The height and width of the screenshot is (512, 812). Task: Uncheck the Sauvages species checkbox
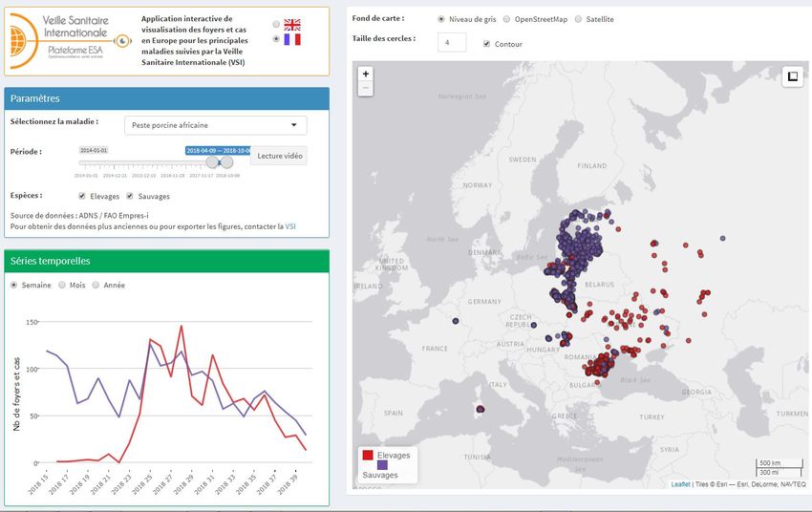[x=130, y=196]
